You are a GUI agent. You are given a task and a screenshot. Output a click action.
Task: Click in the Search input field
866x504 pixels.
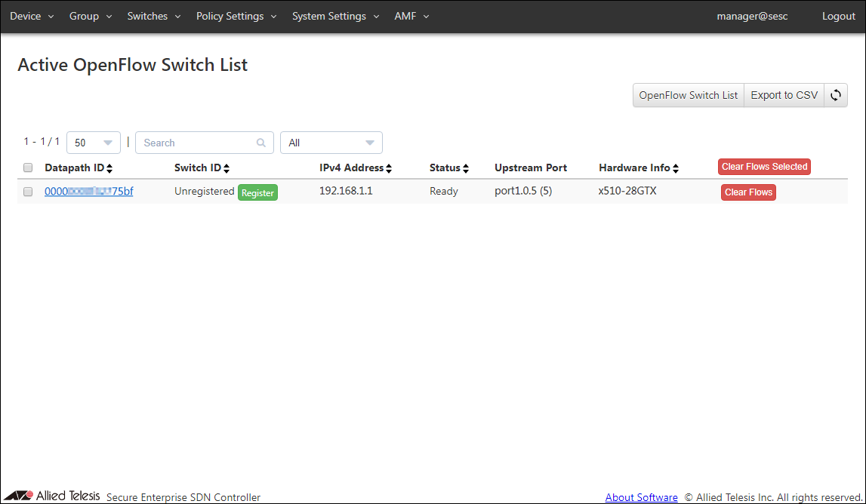[196, 143]
